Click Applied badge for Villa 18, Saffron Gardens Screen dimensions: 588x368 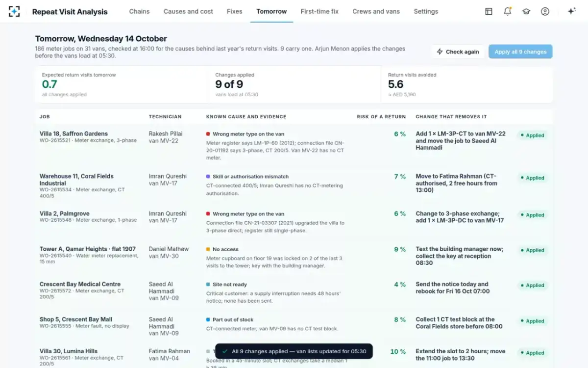coord(532,135)
